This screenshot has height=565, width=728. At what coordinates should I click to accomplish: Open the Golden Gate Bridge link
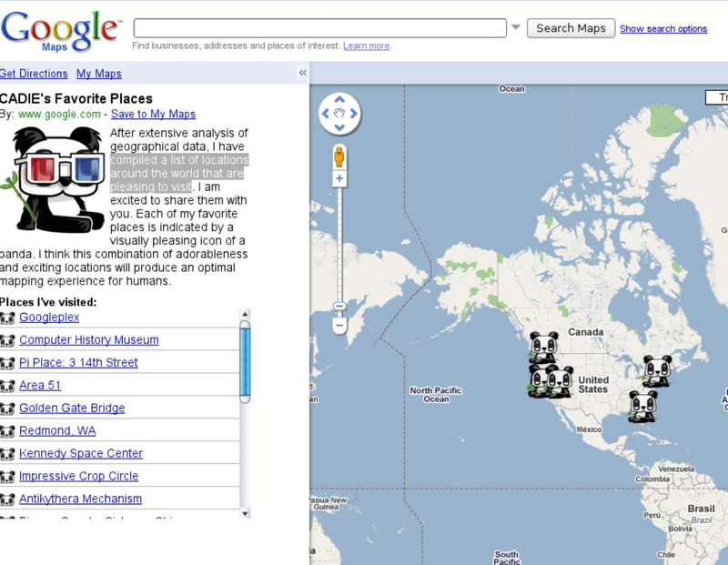(72, 409)
